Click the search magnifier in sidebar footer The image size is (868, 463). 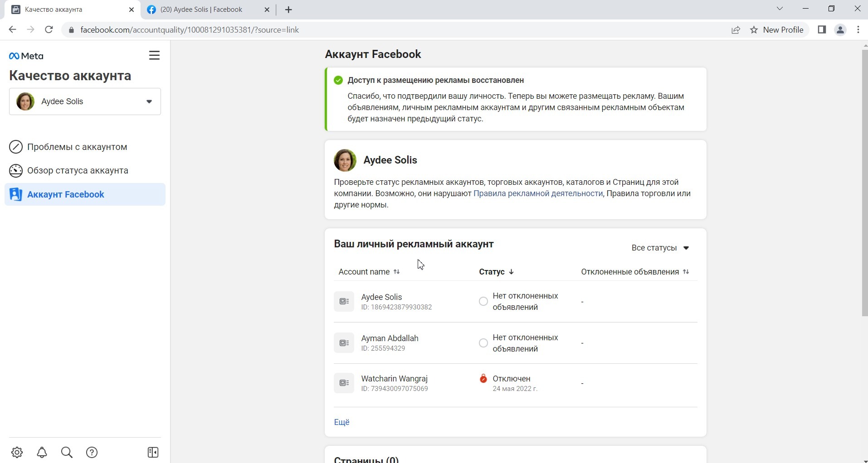point(67,452)
